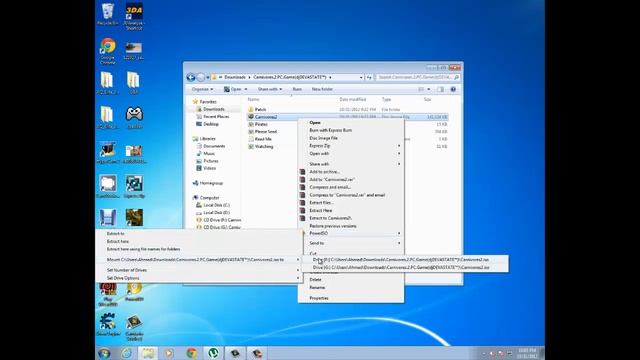Select Add to archive... entry
This screenshot has height=360, width=640.
(x=324, y=172)
